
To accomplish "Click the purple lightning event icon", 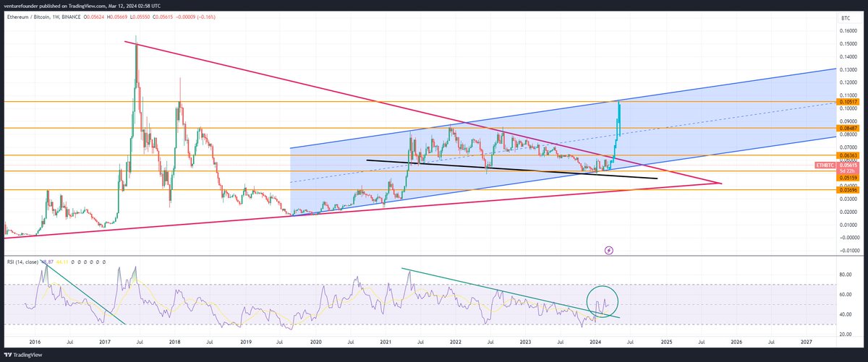I will click(x=609, y=251).
